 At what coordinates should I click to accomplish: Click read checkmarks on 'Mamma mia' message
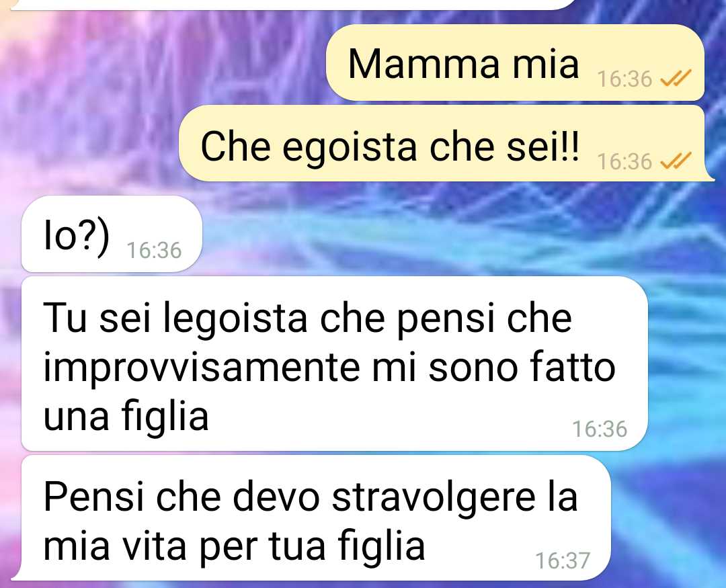(x=676, y=79)
